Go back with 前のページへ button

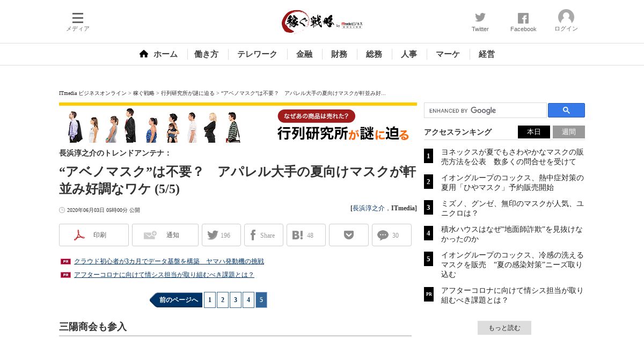pyautogui.click(x=176, y=300)
